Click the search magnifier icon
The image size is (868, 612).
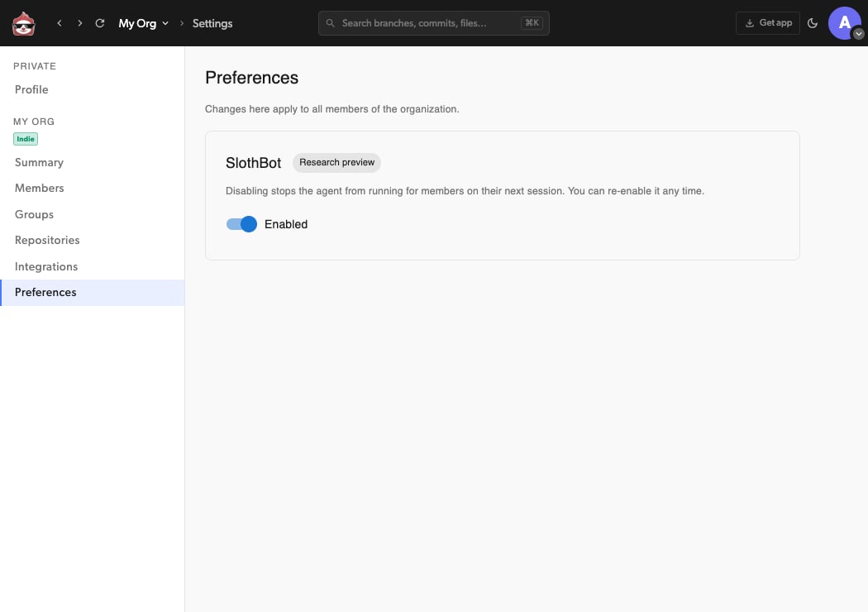click(x=331, y=23)
